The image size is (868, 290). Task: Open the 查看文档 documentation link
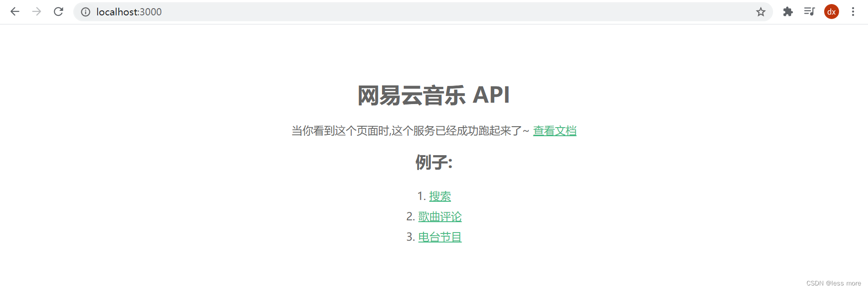tap(555, 131)
